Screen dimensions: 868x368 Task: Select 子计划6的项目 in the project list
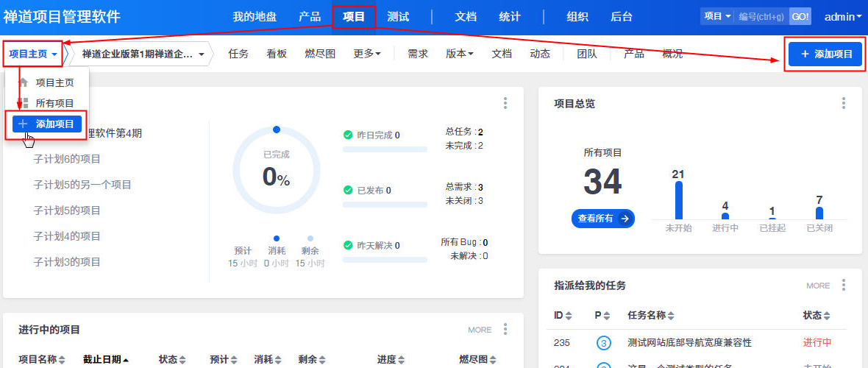coord(67,159)
